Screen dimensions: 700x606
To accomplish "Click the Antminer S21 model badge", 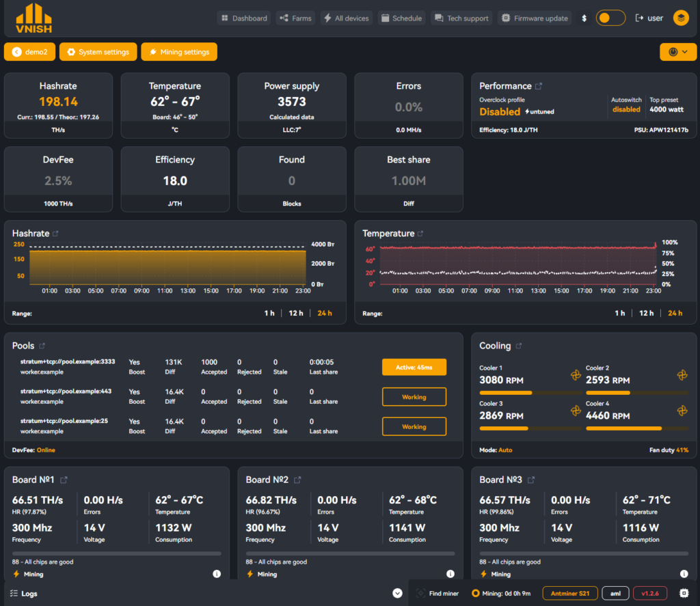I will [569, 594].
